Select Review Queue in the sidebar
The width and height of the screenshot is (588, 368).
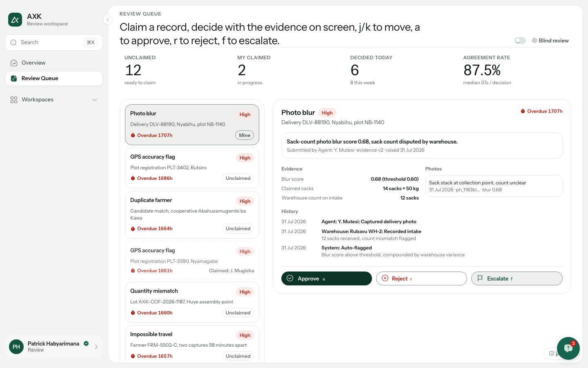54,79
